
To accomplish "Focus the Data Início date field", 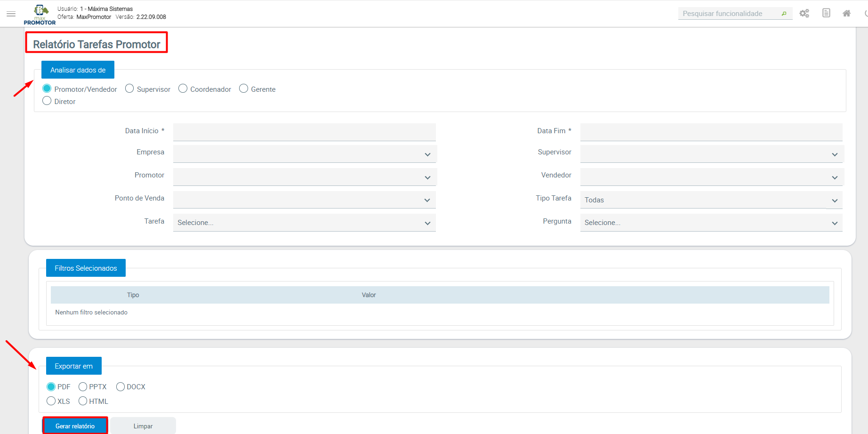I will pyautogui.click(x=305, y=132).
